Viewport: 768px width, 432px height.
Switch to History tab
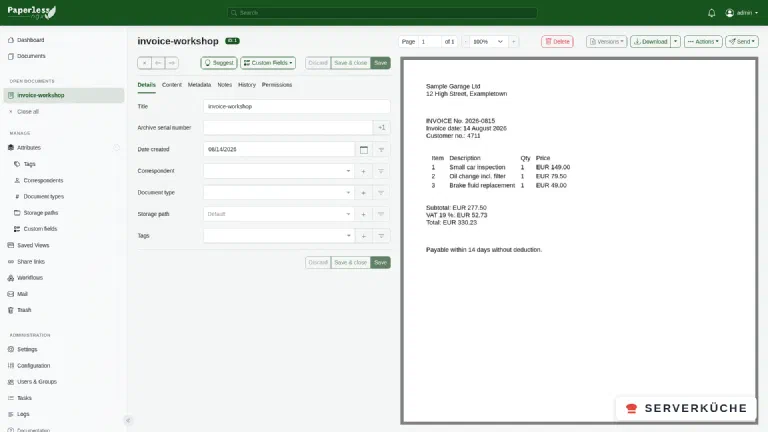(247, 85)
